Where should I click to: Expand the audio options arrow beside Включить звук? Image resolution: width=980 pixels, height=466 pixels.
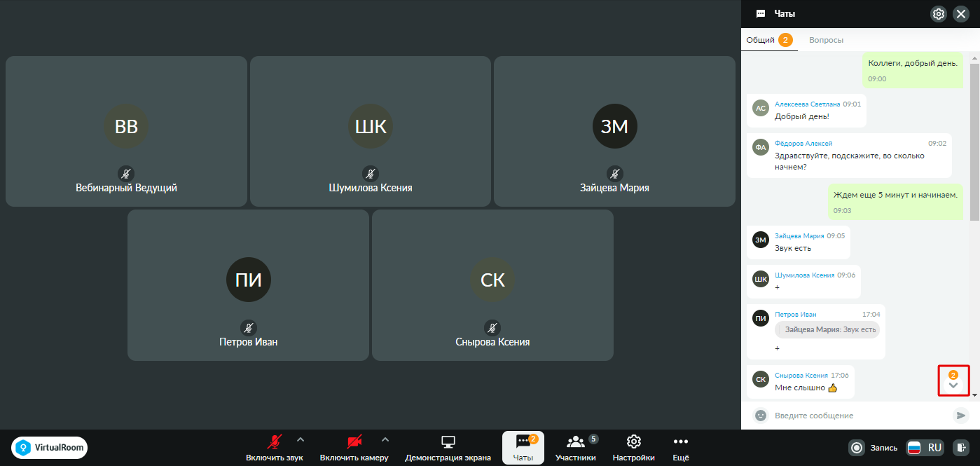pyautogui.click(x=301, y=439)
